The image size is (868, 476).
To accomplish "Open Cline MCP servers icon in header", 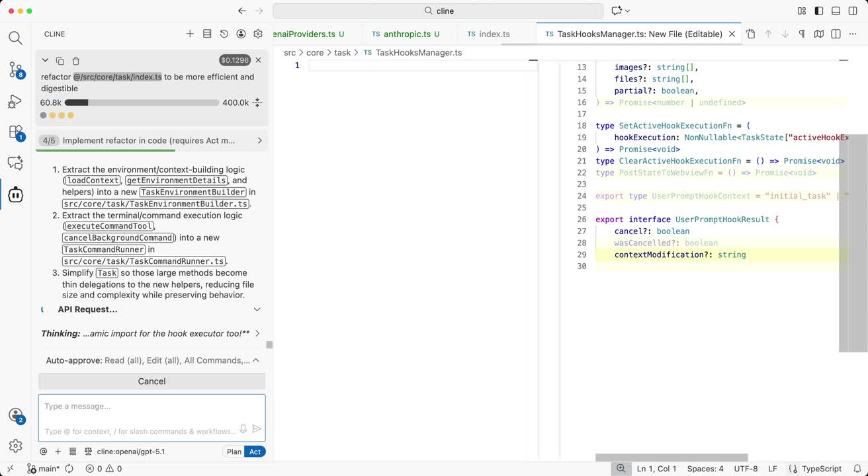I will 207,34.
